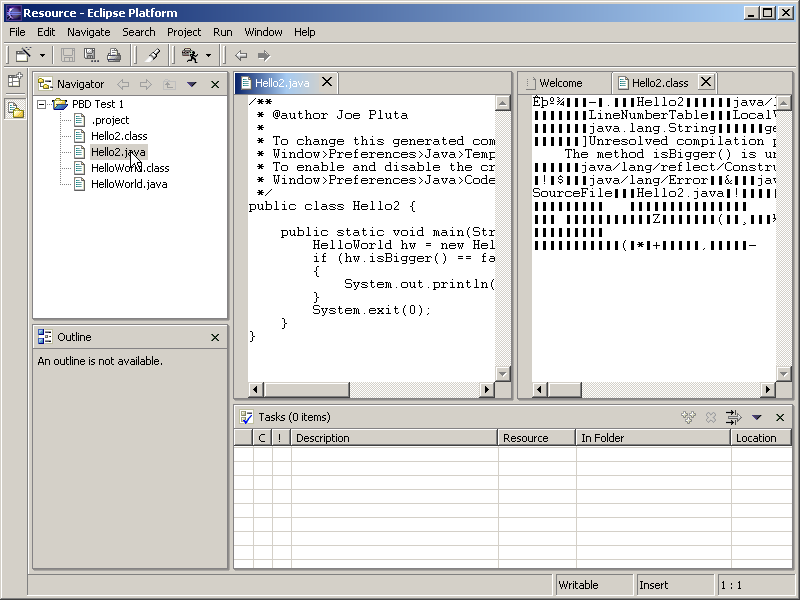Open the Navigate menu

[89, 32]
